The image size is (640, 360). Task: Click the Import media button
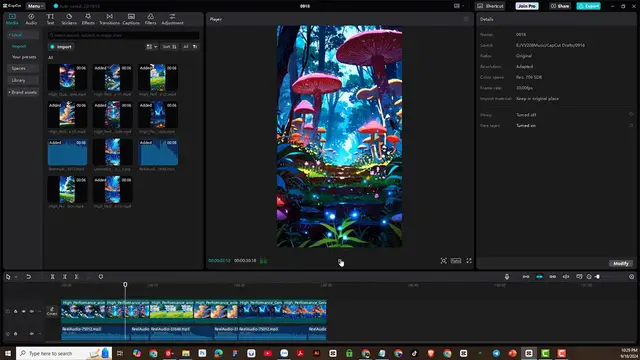tap(61, 47)
